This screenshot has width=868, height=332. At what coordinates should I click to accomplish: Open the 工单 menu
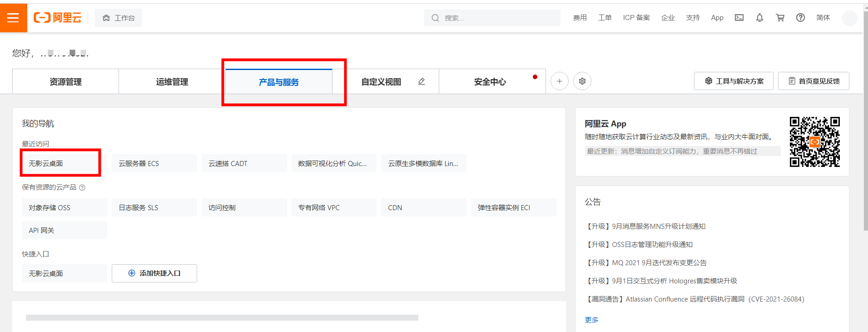(605, 18)
